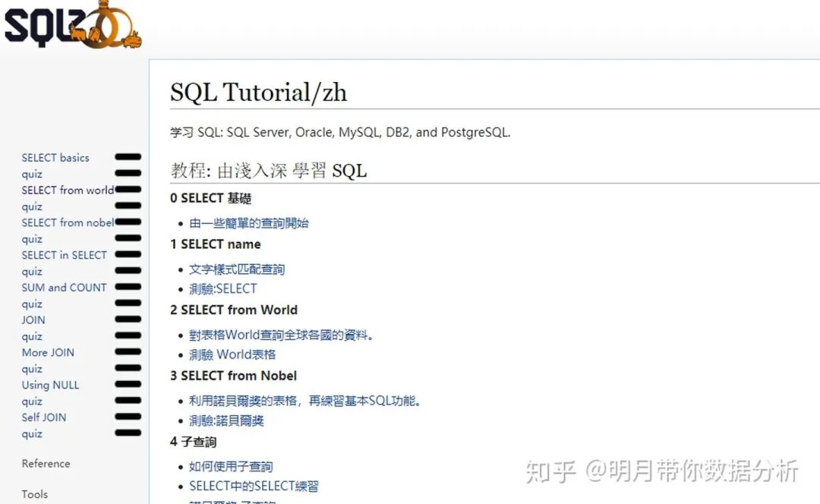Click the page title SQL Tutorial/zh
The height and width of the screenshot is (504, 820).
(258, 93)
